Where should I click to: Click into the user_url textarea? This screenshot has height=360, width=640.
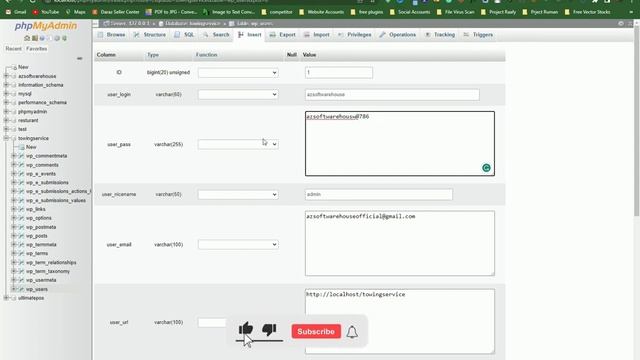click(x=400, y=321)
